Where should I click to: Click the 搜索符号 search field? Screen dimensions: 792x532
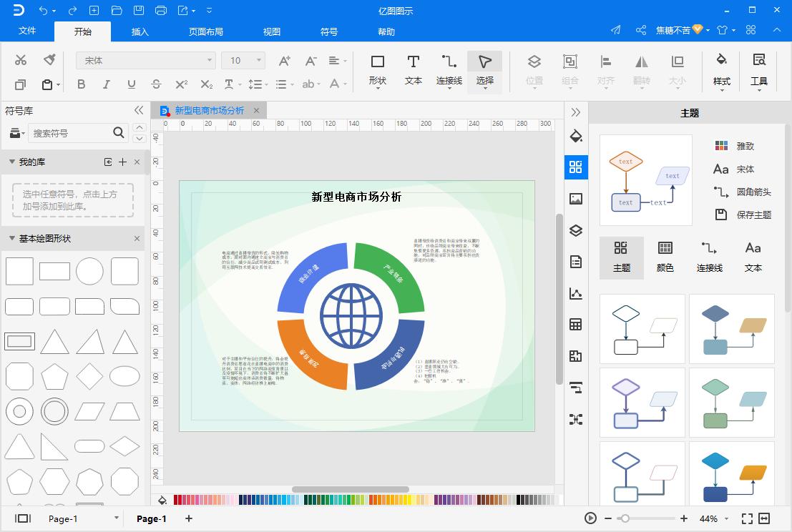click(70, 133)
